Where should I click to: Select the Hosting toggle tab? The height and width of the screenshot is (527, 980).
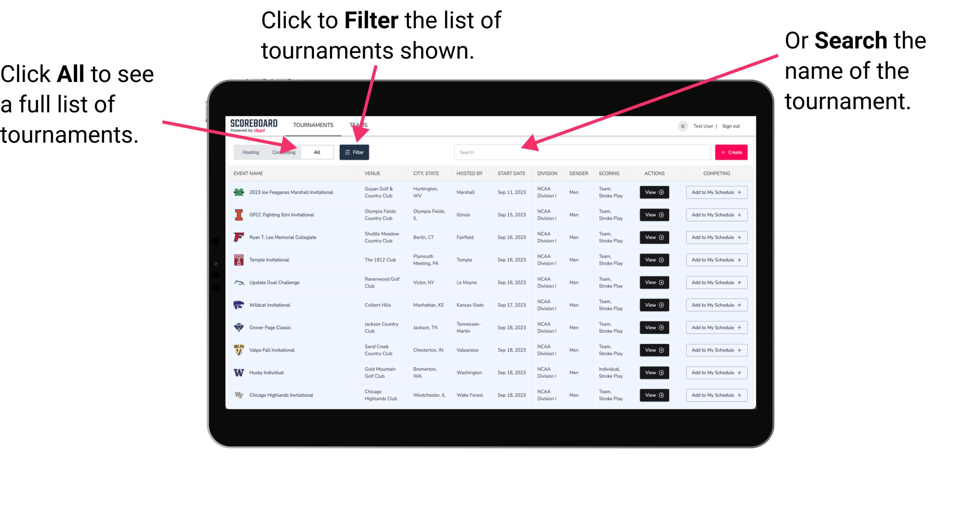249,152
